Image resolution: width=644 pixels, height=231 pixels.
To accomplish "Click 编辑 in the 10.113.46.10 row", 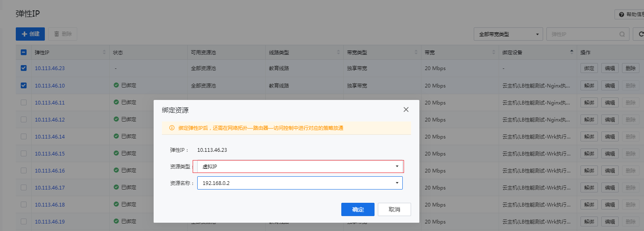I will (x=610, y=85).
